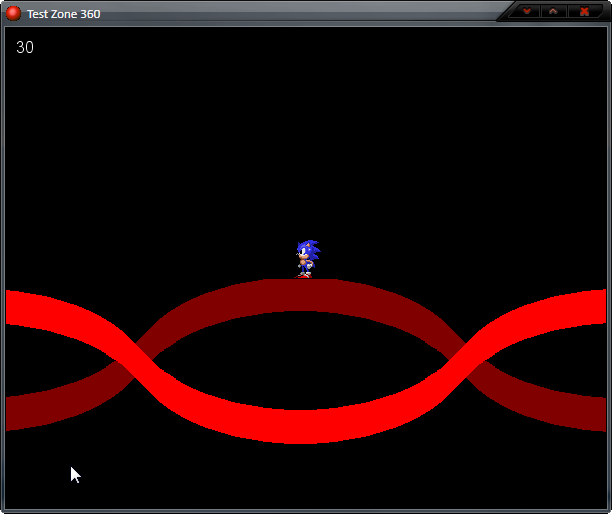
Task: Minimize window with the down-chevron button
Action: [x=526, y=12]
